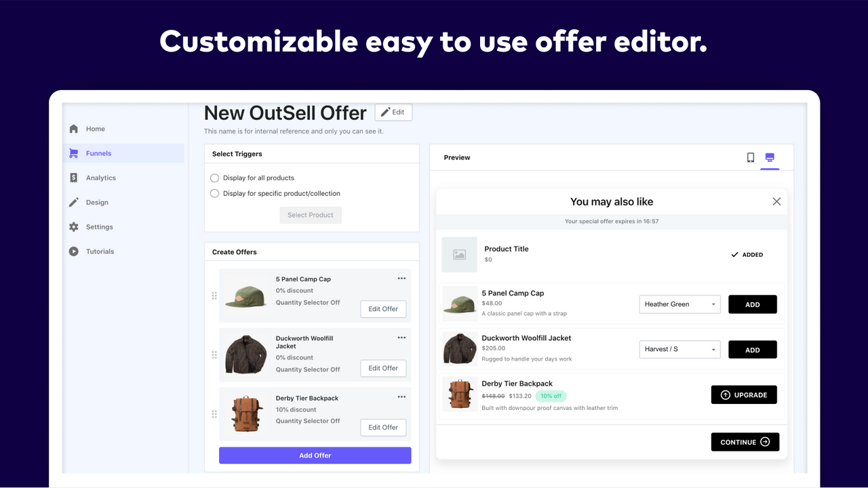Open the Design panel
Screen dimensions: 868x488
pyautogui.click(x=73, y=201)
